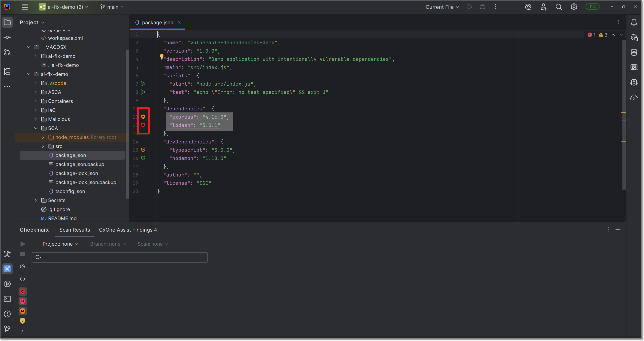Screen dimensions: 644x341
Task: Click the red error stripe on editor scrollbar
Action: [623, 120]
